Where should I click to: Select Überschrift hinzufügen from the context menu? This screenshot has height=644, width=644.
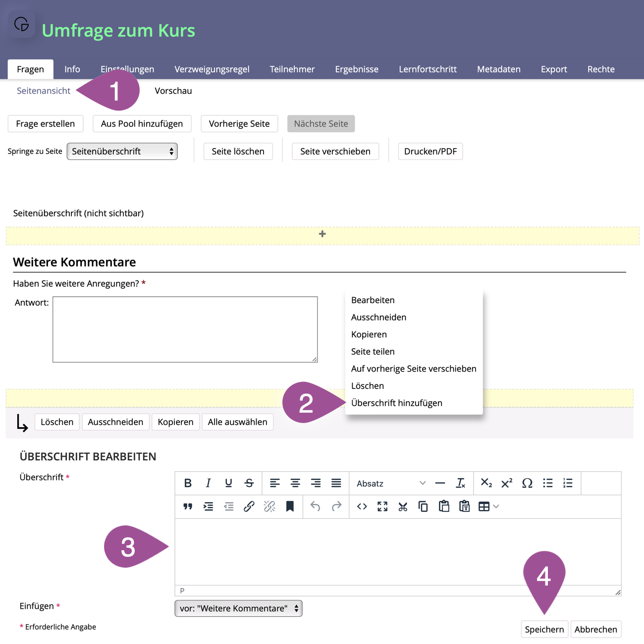point(396,403)
